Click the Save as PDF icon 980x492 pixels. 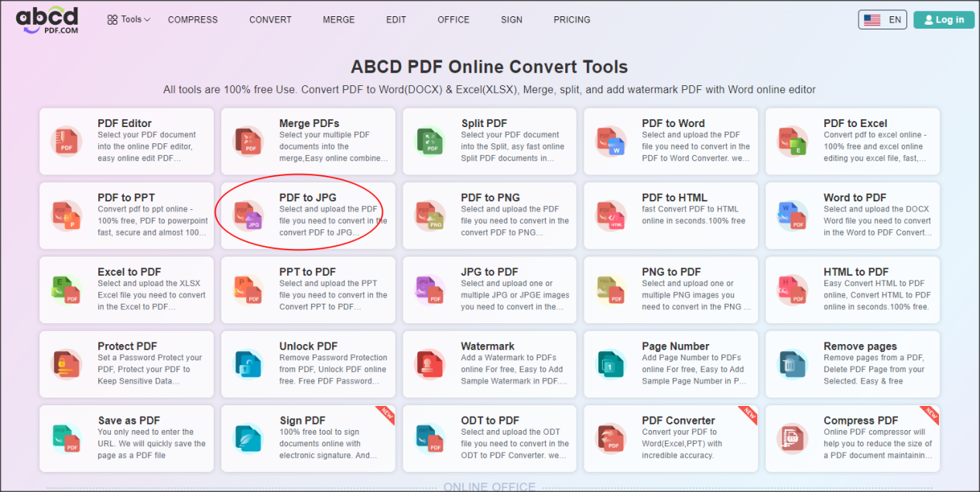pyautogui.click(x=66, y=439)
